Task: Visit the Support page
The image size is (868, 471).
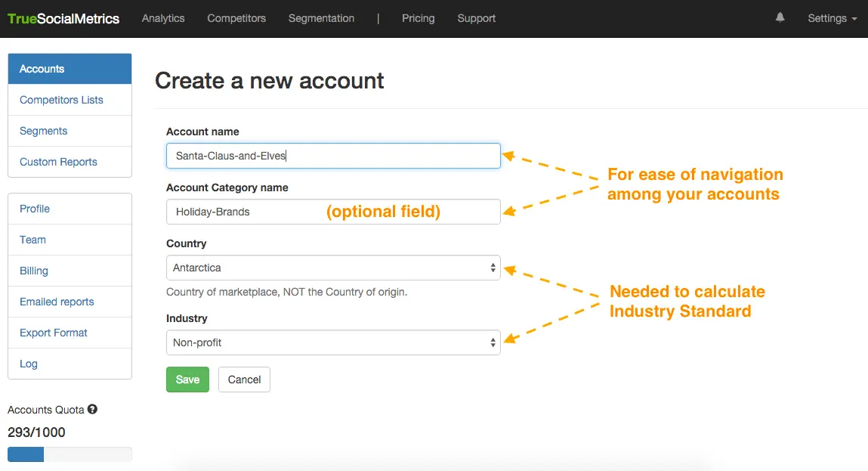Action: [x=476, y=18]
